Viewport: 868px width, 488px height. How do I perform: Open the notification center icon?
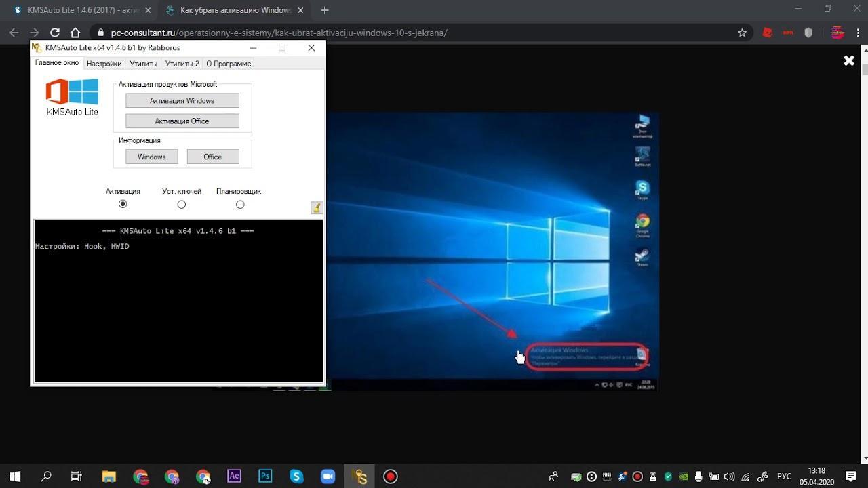coord(851,476)
